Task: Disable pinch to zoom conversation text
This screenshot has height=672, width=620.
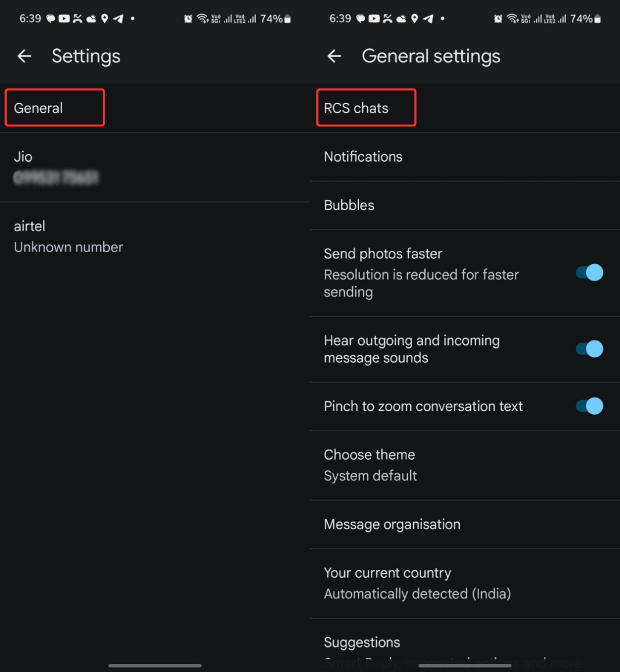Action: click(588, 406)
